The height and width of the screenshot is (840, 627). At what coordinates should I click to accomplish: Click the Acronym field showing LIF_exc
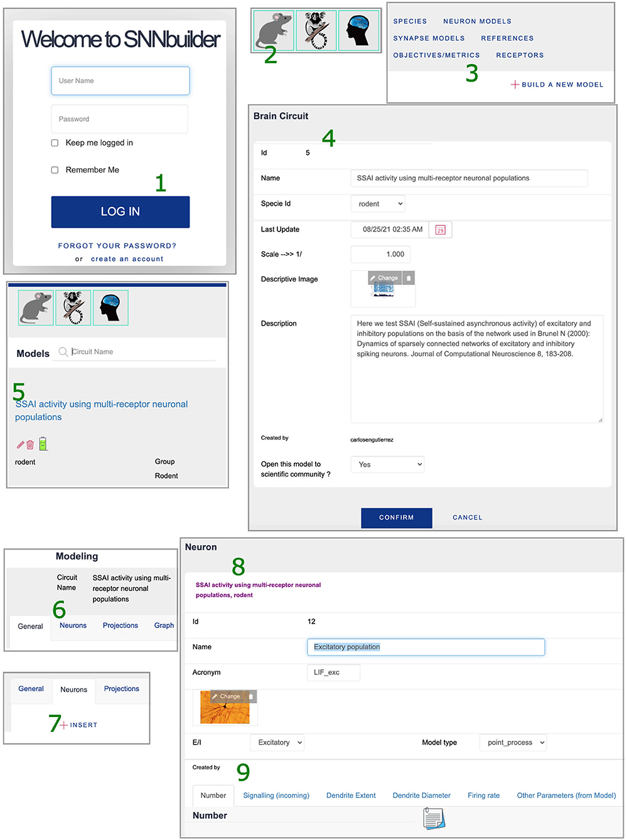334,673
